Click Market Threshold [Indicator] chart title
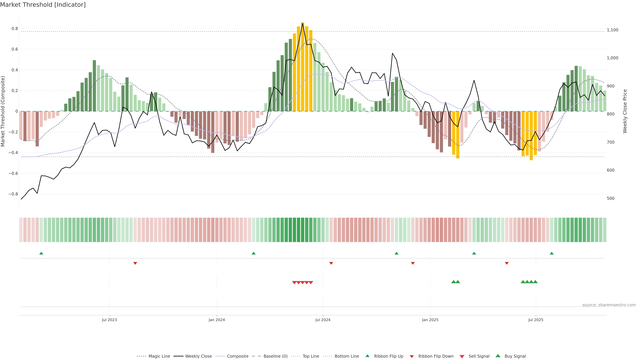This screenshot has width=644, height=362. [43, 5]
